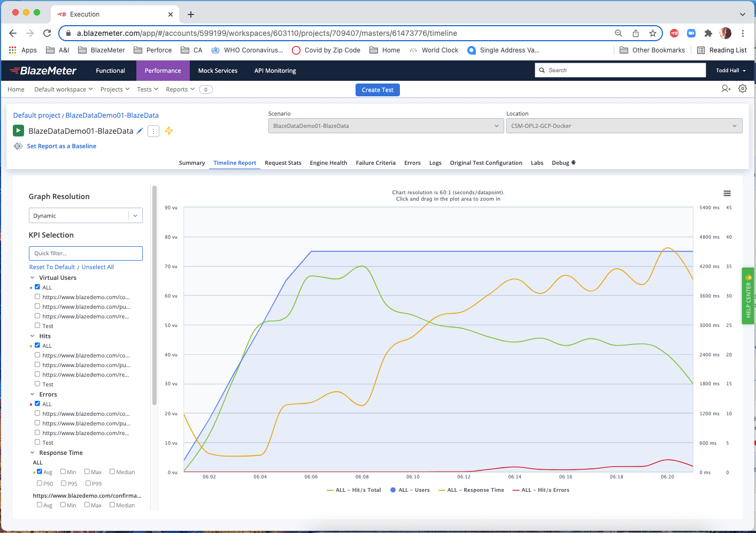Image resolution: width=756 pixels, height=533 pixels.
Task: Open the HELP CENTER side tab
Action: [x=748, y=296]
